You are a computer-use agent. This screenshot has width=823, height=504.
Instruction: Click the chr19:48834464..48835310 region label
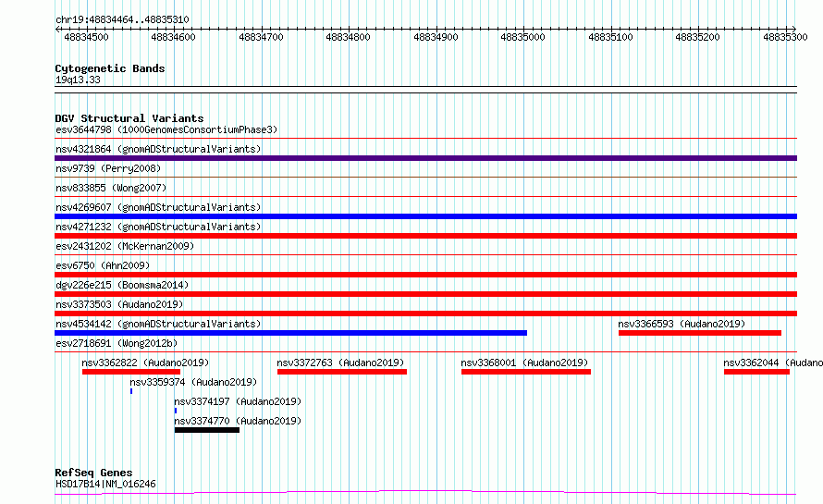(x=122, y=20)
